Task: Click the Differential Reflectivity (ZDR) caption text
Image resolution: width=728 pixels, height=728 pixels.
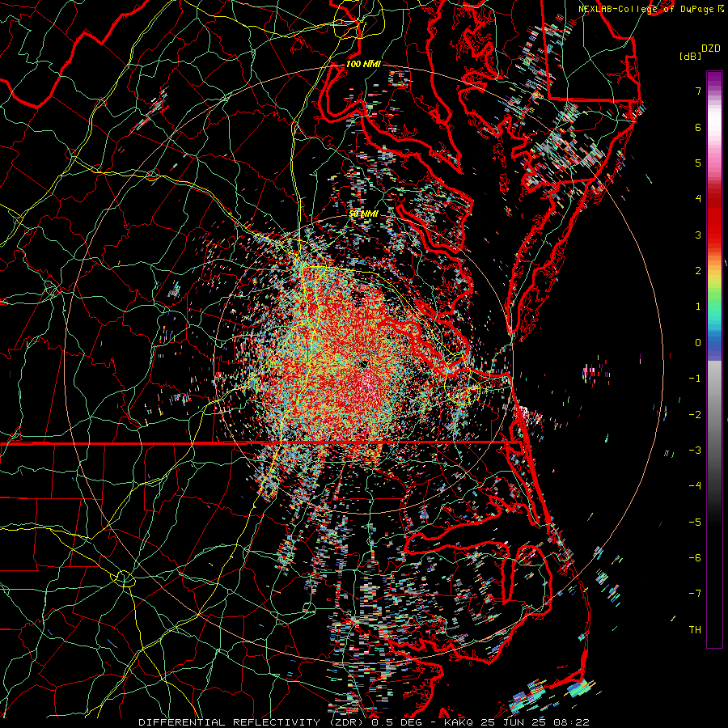Action: pos(252,722)
